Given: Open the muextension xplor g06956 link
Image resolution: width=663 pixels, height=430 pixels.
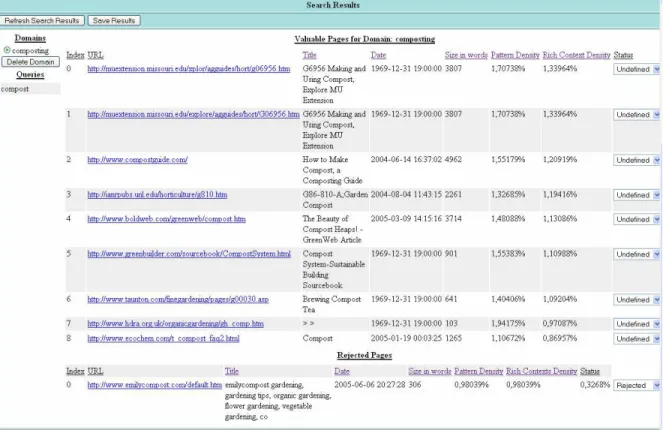Looking at the screenshot, I should pos(189,68).
